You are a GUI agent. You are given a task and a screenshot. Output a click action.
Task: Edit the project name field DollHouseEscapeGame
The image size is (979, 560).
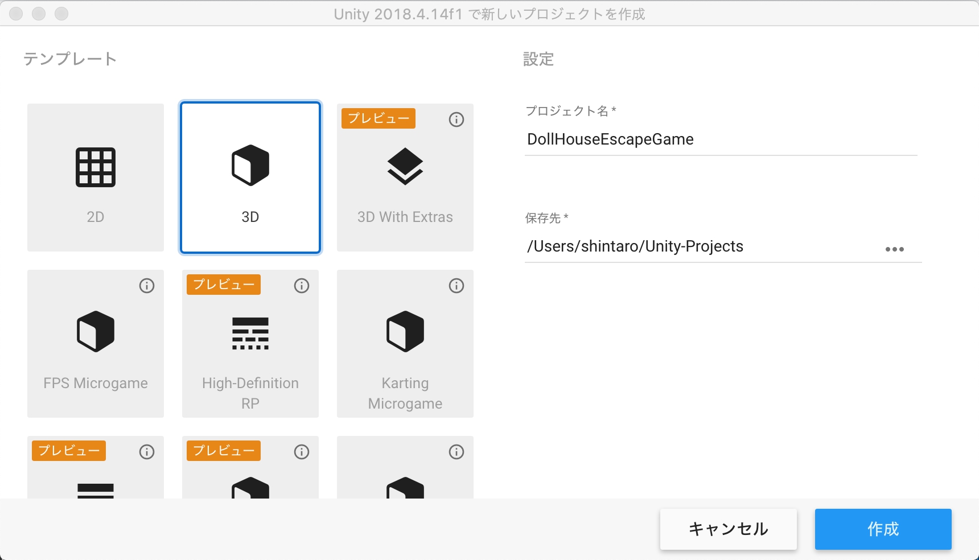[x=721, y=139]
